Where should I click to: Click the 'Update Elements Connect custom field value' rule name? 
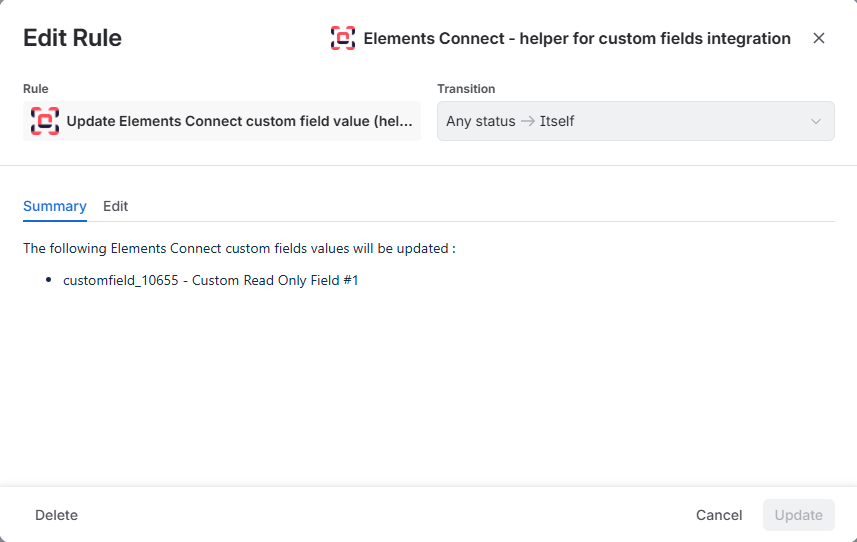(239, 121)
